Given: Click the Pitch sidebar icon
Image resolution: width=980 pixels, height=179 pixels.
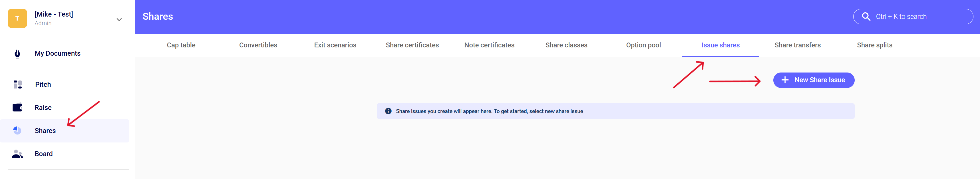Looking at the screenshot, I should pos(17,85).
